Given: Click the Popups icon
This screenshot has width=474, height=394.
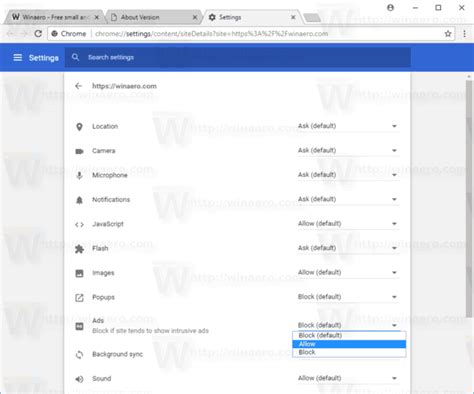Looking at the screenshot, I should coord(79,298).
